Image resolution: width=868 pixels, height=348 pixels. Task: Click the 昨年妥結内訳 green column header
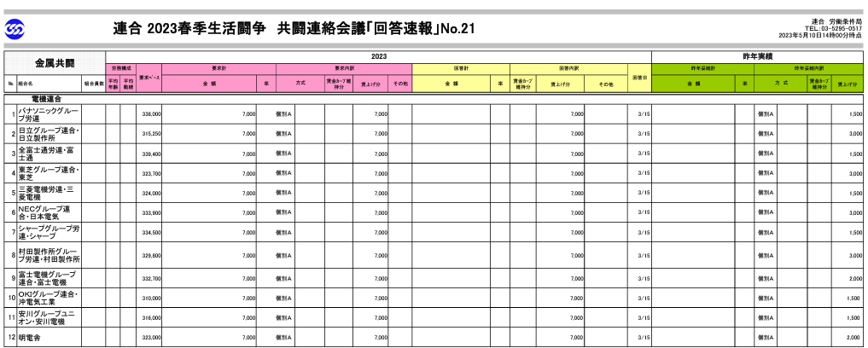pos(807,68)
